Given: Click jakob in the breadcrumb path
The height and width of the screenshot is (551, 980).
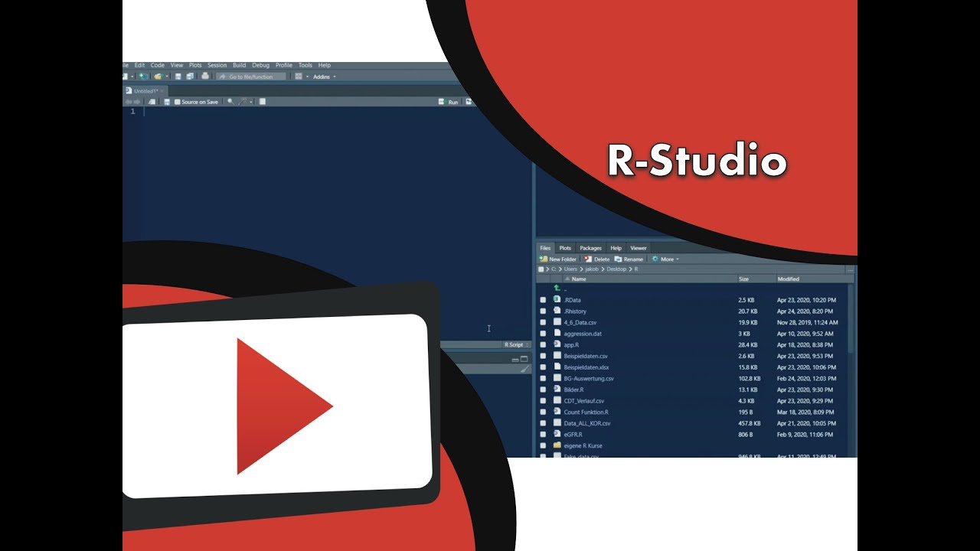Looking at the screenshot, I should click(x=592, y=269).
